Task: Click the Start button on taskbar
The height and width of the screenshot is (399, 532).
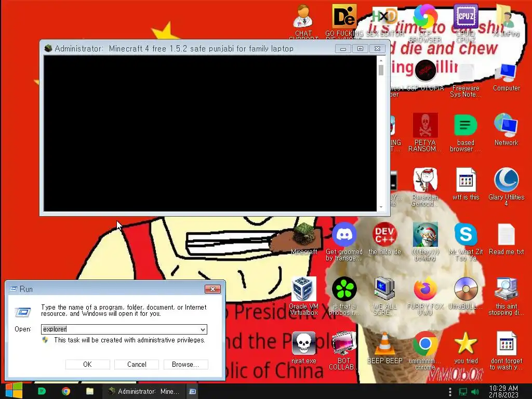Action: click(14, 391)
